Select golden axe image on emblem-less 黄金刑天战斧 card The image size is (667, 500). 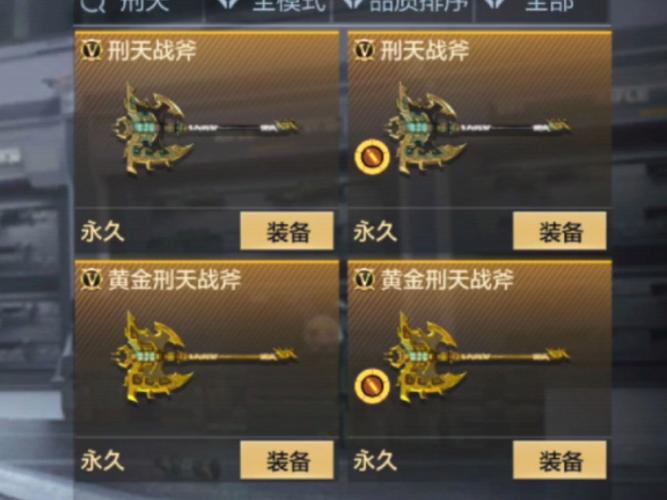pos(204,357)
